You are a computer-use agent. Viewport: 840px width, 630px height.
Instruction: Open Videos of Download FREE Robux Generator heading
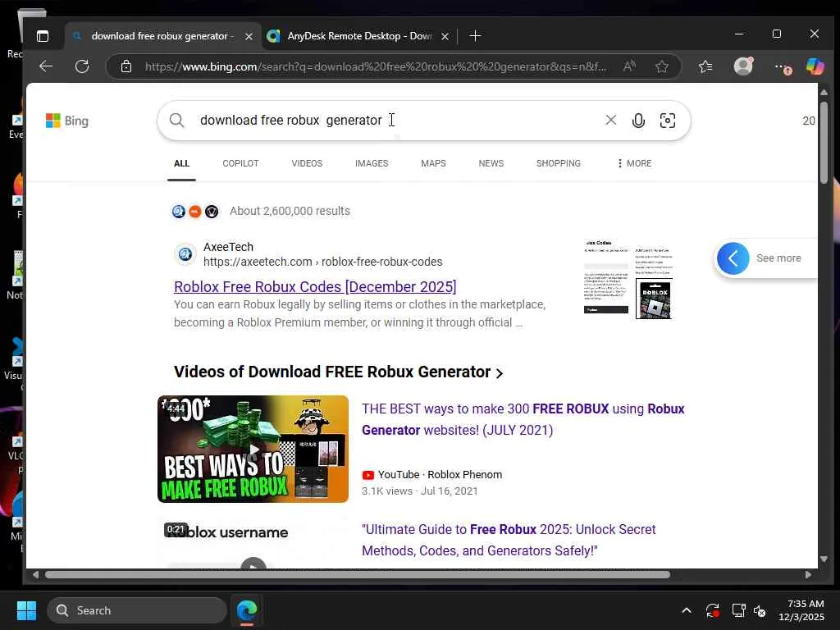click(331, 372)
